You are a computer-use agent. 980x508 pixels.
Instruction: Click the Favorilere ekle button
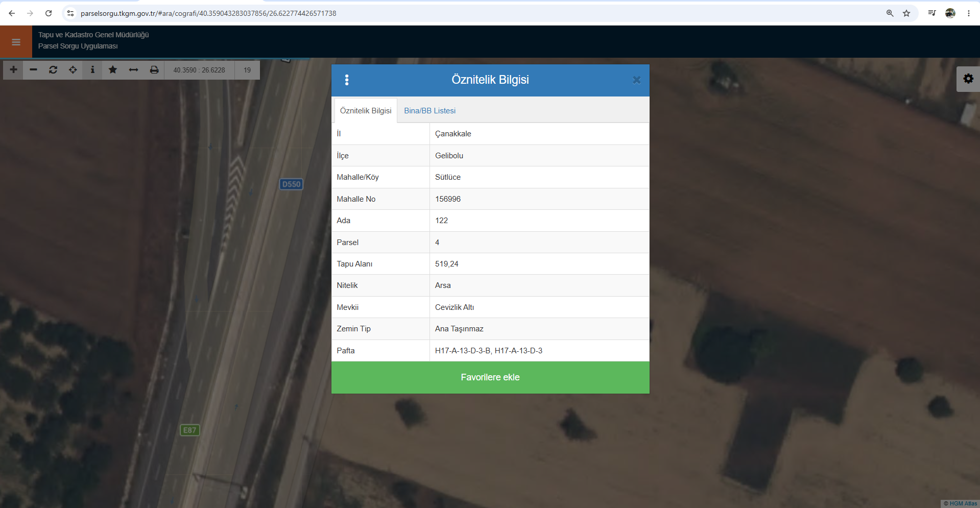point(490,377)
